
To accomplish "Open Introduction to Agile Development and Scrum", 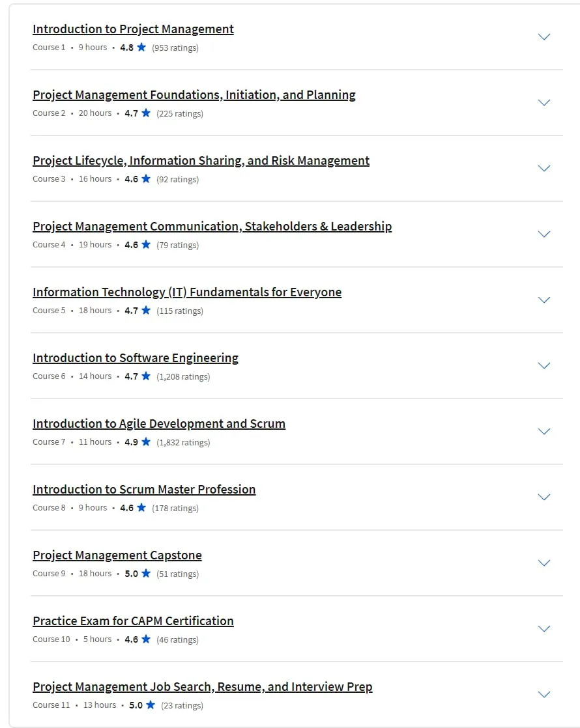I will (159, 424).
